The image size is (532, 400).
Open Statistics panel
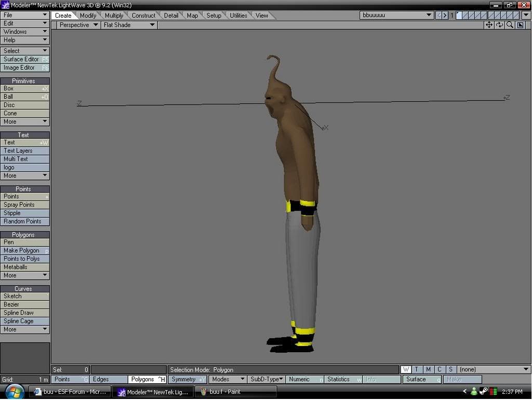(x=343, y=379)
